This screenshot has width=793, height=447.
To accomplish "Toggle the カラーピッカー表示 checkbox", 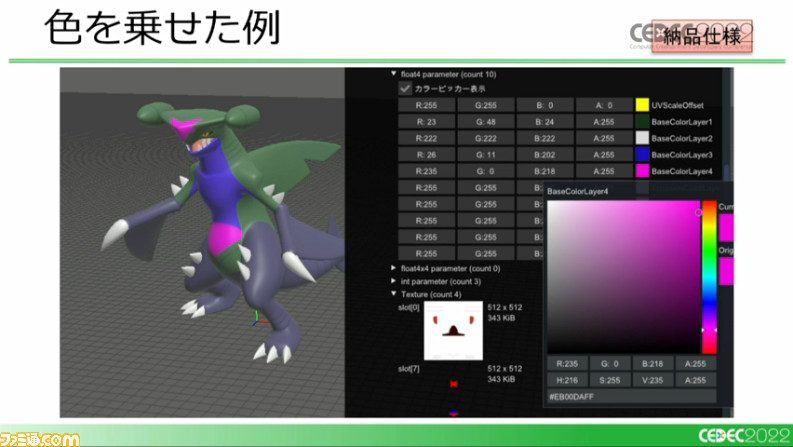I will (405, 88).
